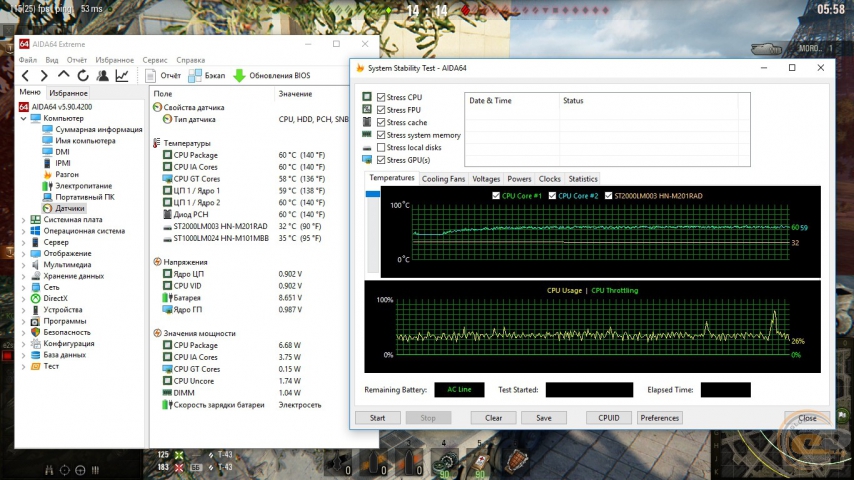Open the Избранное menu in menu bar
The width and height of the screenshot is (854, 480).
pos(114,60)
